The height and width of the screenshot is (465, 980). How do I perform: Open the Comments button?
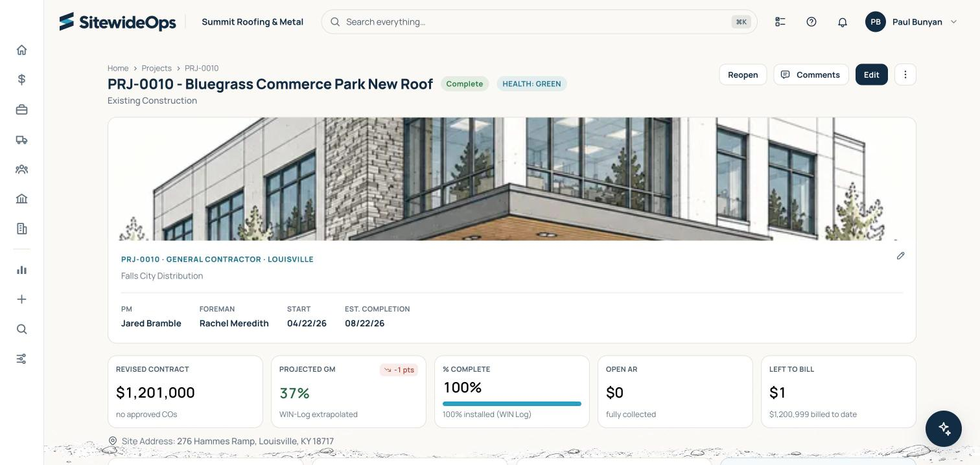(x=811, y=74)
